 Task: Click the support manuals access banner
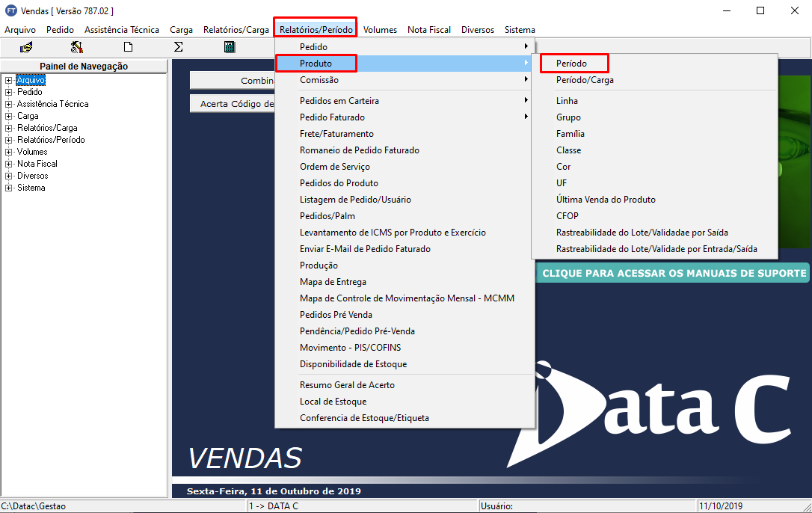(673, 273)
